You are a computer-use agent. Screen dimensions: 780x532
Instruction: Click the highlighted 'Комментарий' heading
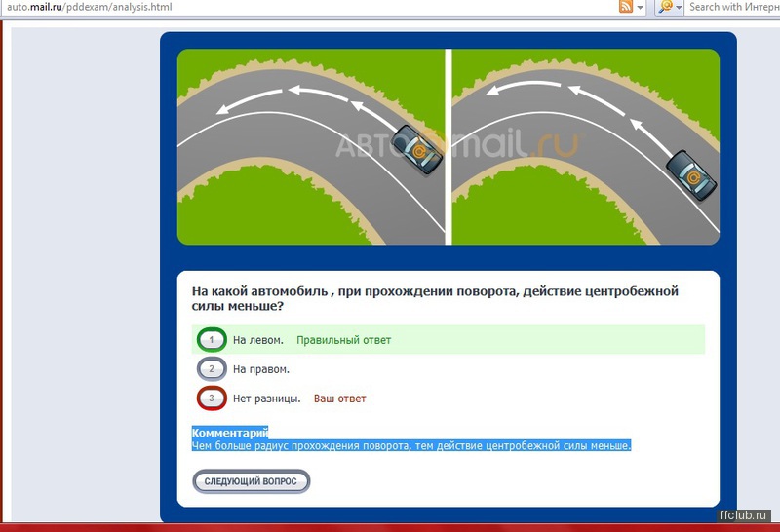230,432
